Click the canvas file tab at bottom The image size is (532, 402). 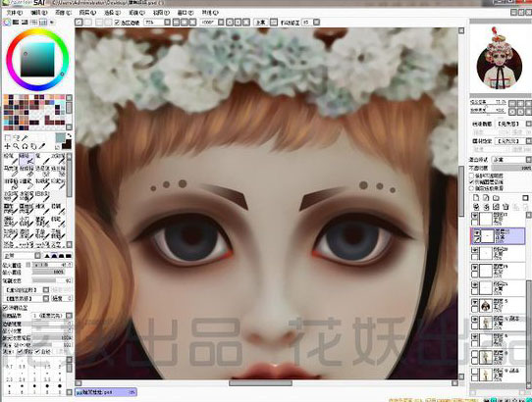(106, 392)
